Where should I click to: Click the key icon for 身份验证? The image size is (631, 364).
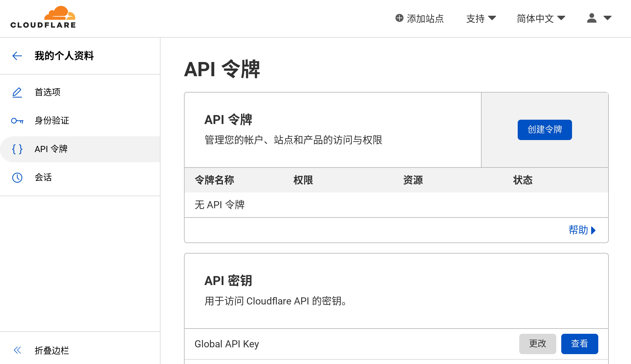point(17,121)
